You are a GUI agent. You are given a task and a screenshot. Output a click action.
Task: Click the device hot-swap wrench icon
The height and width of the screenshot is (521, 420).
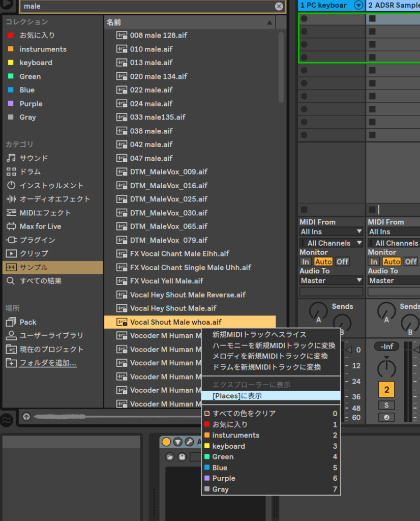tap(189, 442)
